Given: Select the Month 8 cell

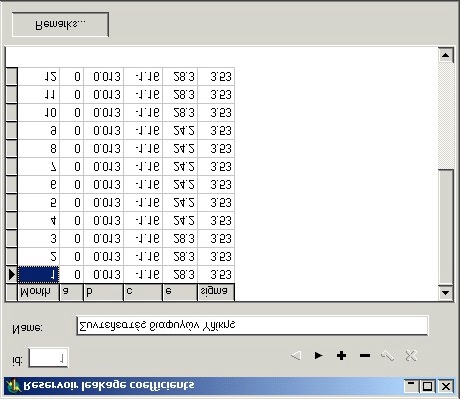Looking at the screenshot, I should (x=38, y=148).
